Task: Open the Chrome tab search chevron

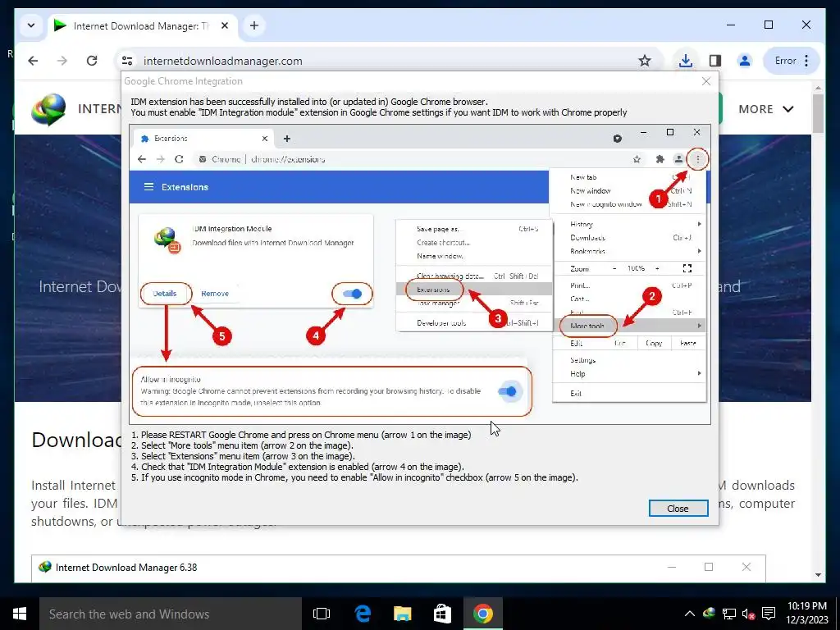Action: tap(31, 25)
